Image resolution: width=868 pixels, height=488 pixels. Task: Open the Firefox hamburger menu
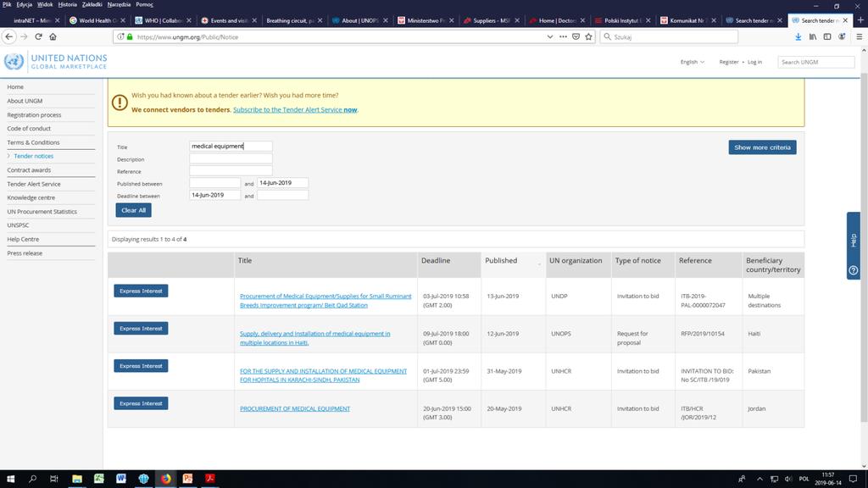point(860,36)
